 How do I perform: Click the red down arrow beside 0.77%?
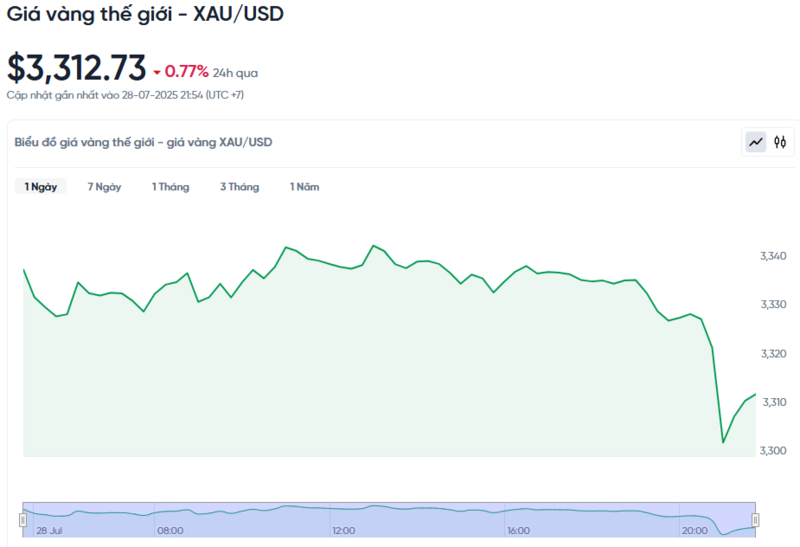click(x=157, y=72)
